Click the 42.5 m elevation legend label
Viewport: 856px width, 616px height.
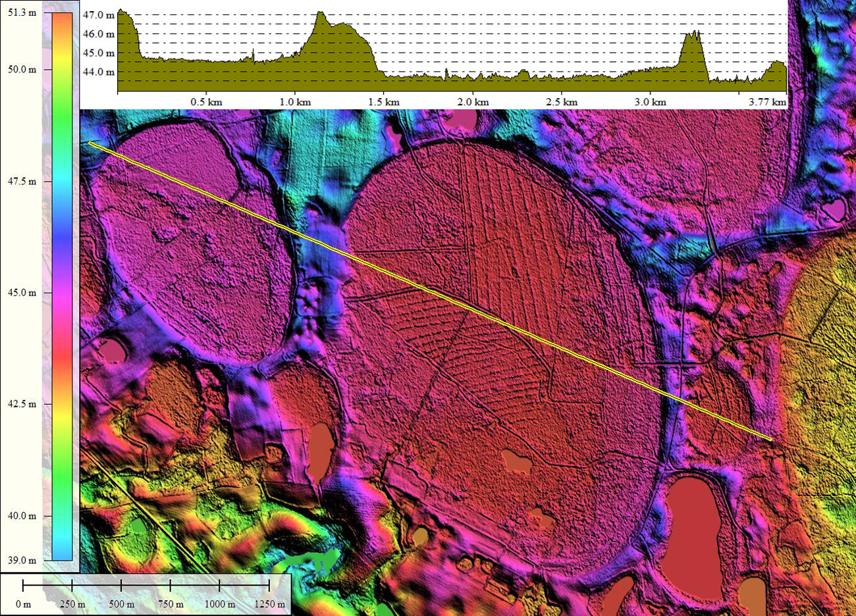click(22, 404)
